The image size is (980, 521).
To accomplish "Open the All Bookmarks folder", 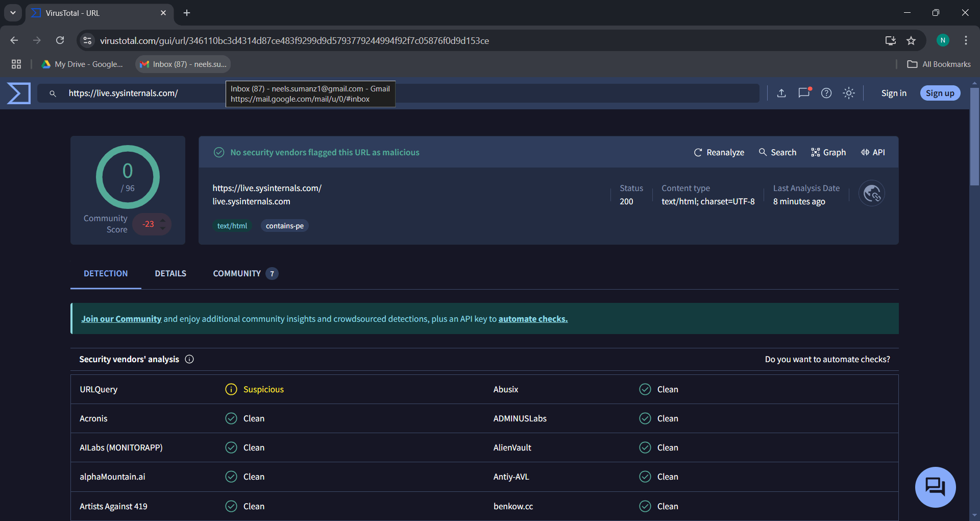I will (x=939, y=64).
